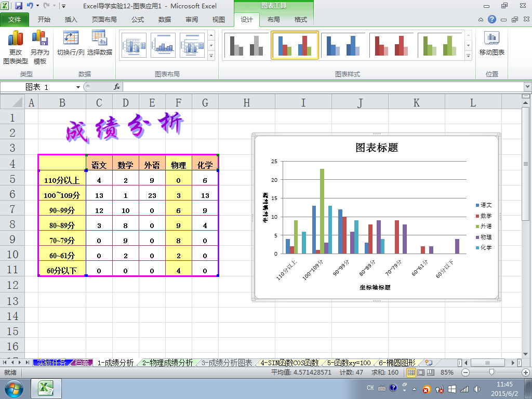Open the 5-函数xy=100 sheet tab
The height and width of the screenshot is (399, 532).
[349, 363]
